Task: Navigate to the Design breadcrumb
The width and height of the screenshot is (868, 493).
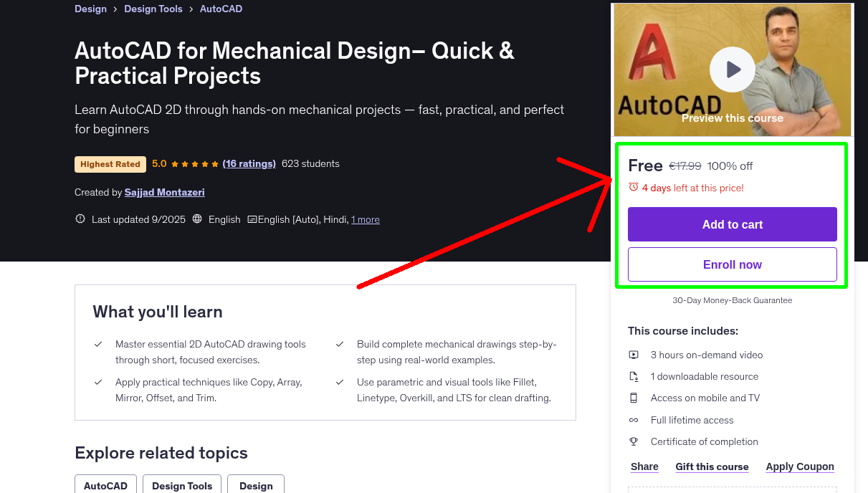Action: pyautogui.click(x=90, y=9)
